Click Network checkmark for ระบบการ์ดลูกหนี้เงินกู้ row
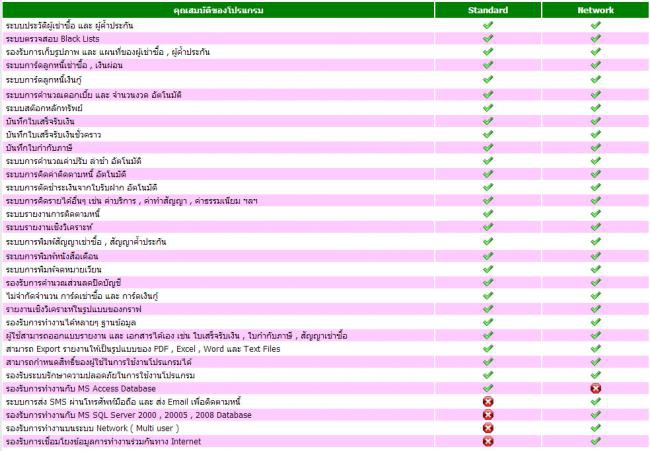Screen dimensions: 650x451 (596, 80)
